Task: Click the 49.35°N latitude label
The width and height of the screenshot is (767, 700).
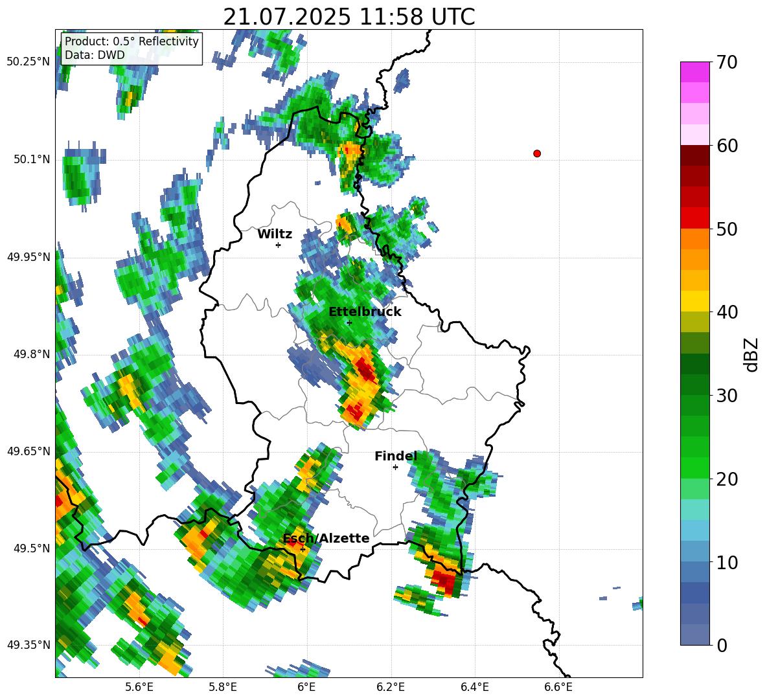Action: 29,645
